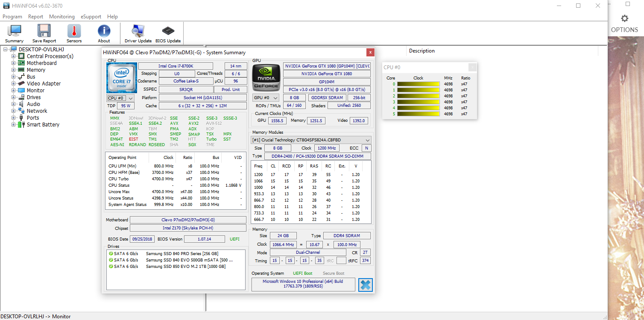Select the Monitor tree label
644x320 pixels.
coord(35,90)
